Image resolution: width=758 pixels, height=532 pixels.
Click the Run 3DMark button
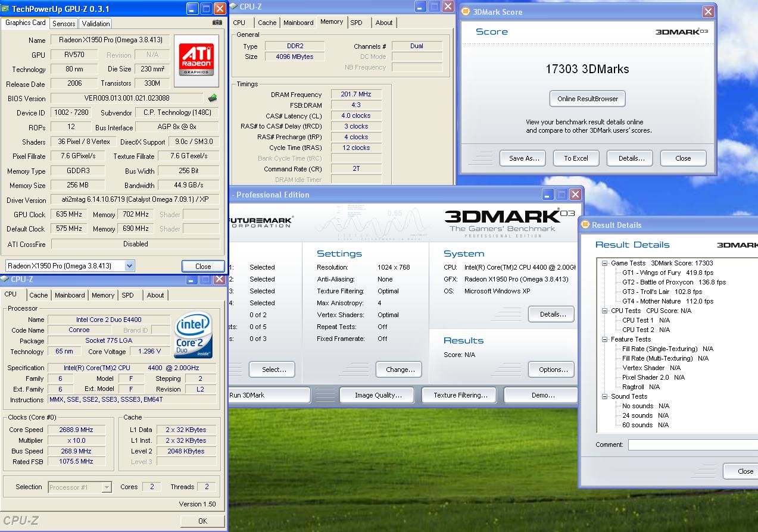[269, 395]
